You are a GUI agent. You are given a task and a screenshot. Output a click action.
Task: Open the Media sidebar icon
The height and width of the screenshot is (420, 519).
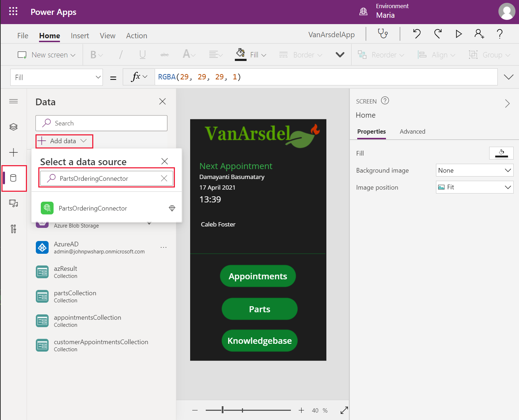pos(13,203)
